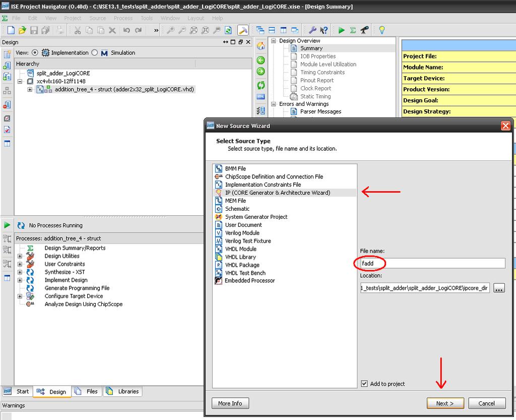Expand the addition_tree_4 hierarchy node

tap(30, 89)
